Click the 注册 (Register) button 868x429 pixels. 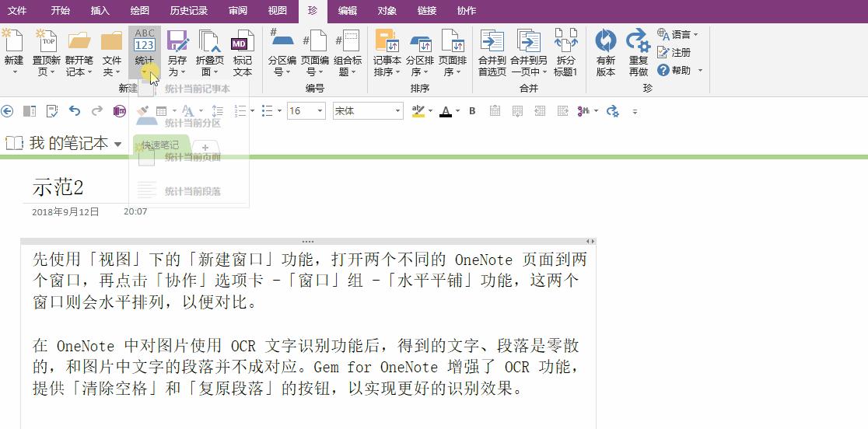pyautogui.click(x=674, y=53)
